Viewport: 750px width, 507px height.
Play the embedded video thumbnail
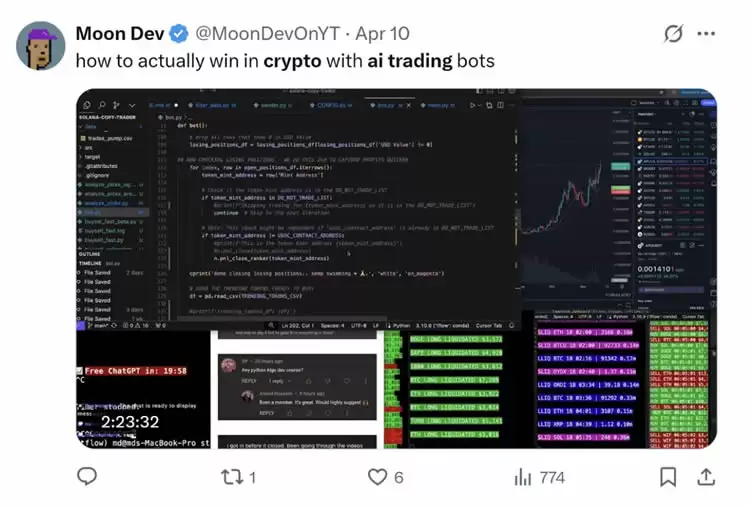point(396,268)
